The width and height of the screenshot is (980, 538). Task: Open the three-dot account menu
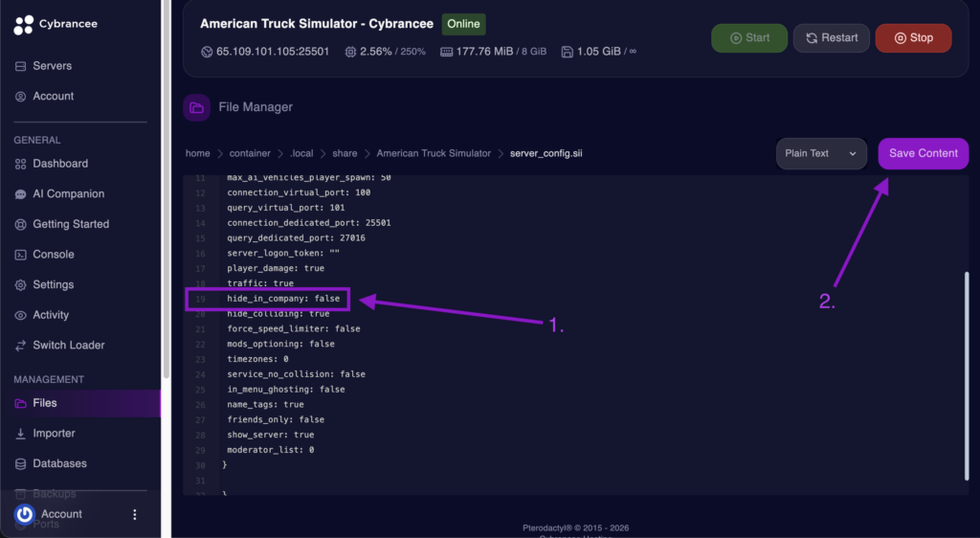[134, 514]
